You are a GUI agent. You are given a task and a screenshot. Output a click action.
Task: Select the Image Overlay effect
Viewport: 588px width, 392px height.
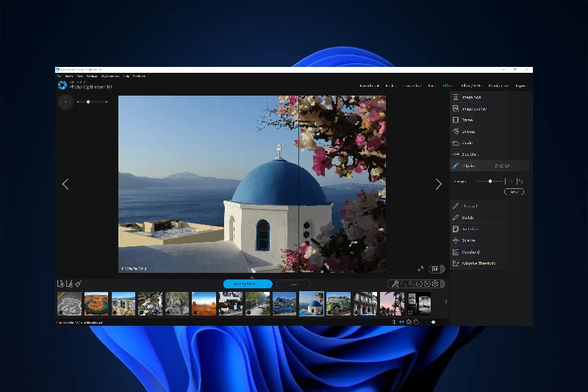click(489, 109)
